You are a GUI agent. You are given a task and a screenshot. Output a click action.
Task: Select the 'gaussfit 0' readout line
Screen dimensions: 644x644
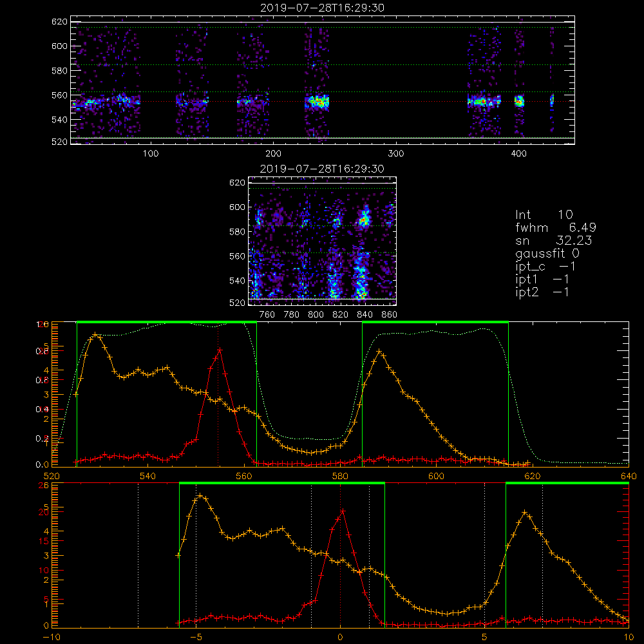pyautogui.click(x=547, y=253)
